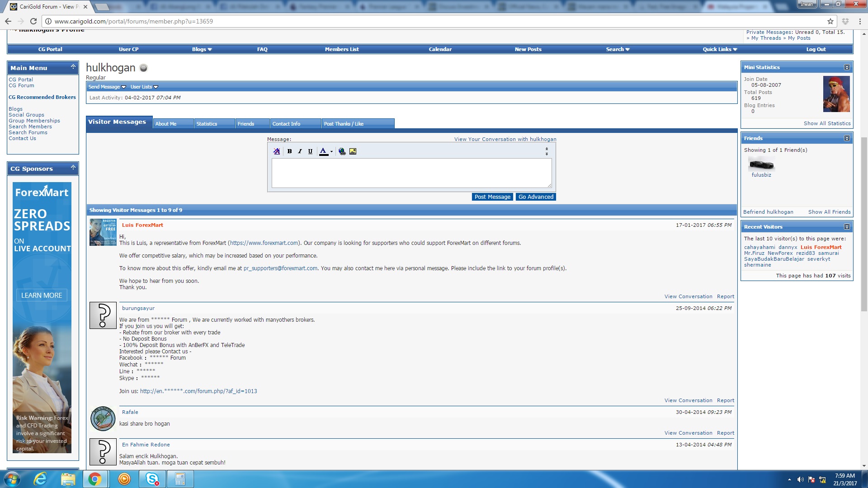Click the Insert Image icon
The width and height of the screenshot is (868, 488).
353,151
